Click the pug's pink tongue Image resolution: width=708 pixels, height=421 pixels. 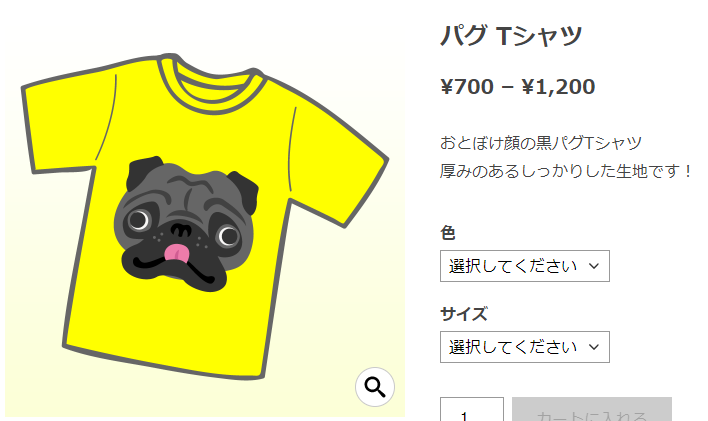pos(176,253)
